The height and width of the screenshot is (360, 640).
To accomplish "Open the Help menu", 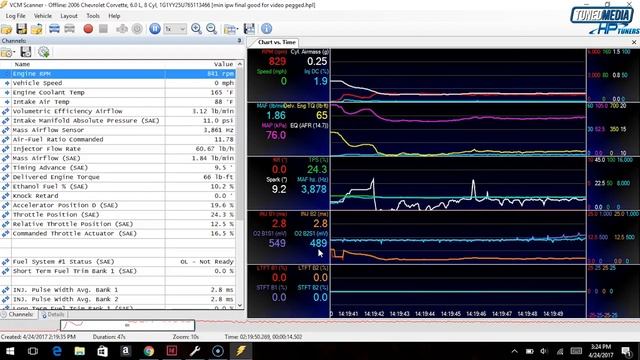I will pos(114,16).
